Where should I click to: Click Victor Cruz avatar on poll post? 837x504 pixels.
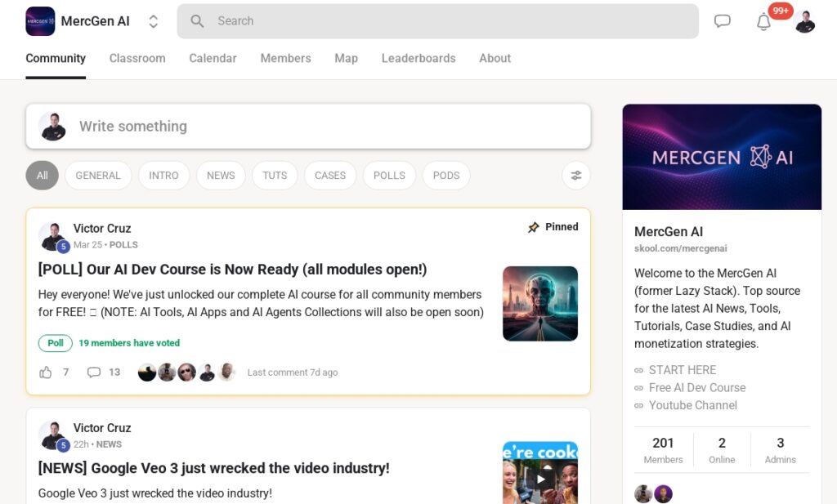[53, 236]
